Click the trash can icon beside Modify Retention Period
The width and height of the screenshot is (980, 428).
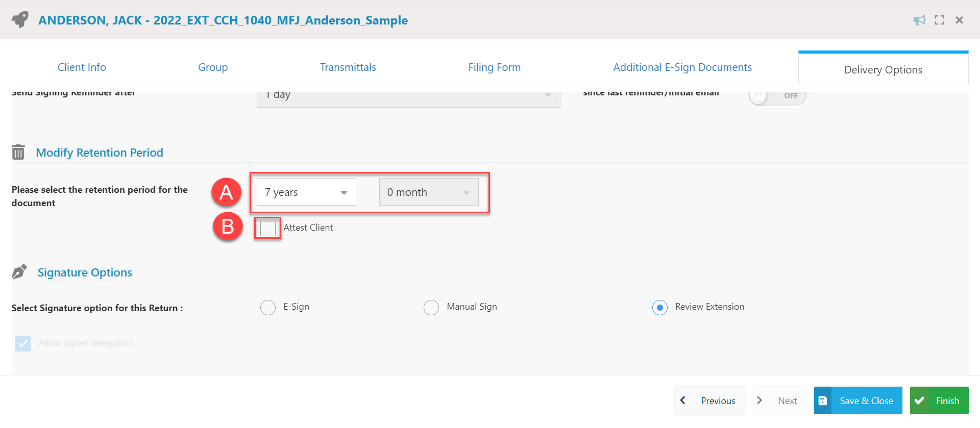pyautogui.click(x=18, y=152)
